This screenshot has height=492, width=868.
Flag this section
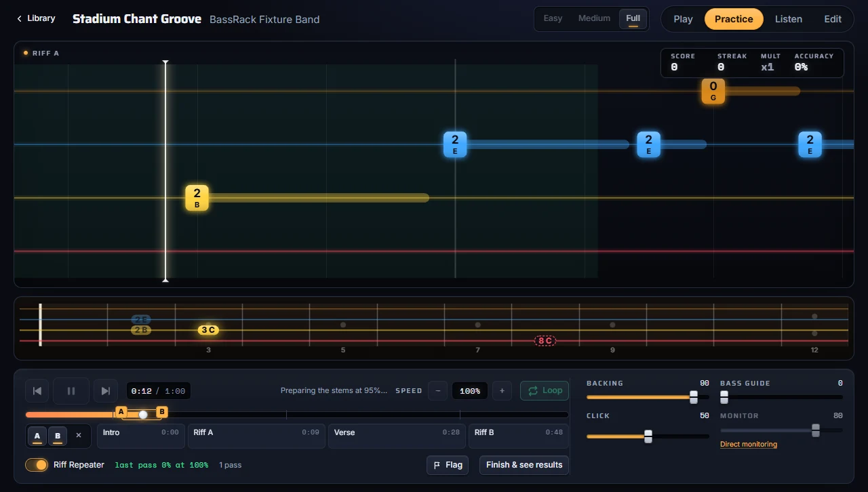point(448,465)
